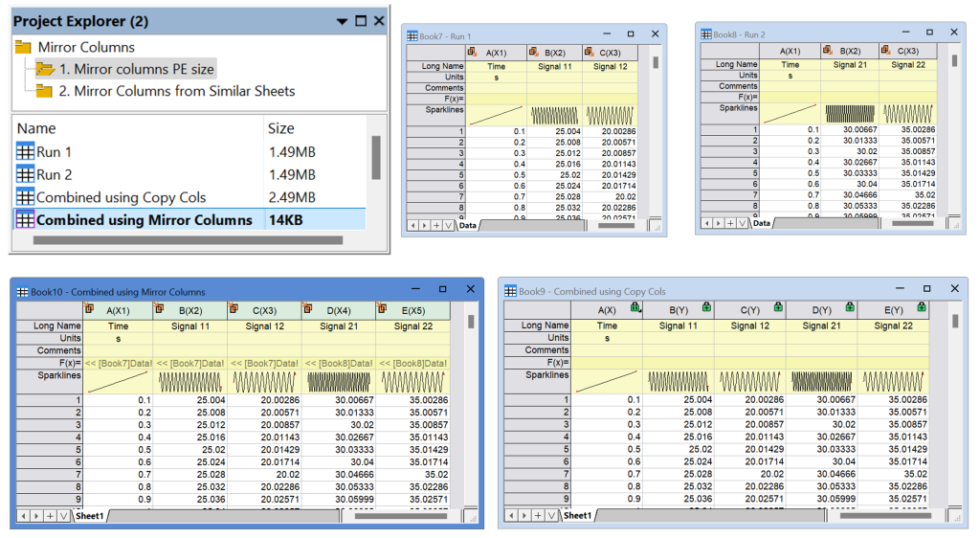
Task: Sort Project Explorer by Size header
Action: [x=281, y=128]
